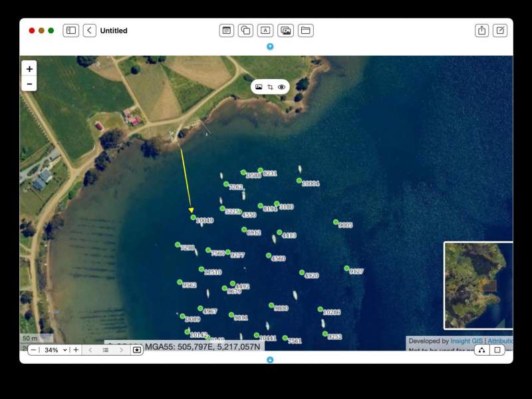Viewport: 532px width, 399px height.
Task: Go to the next scene arrow
Action: coord(121,350)
